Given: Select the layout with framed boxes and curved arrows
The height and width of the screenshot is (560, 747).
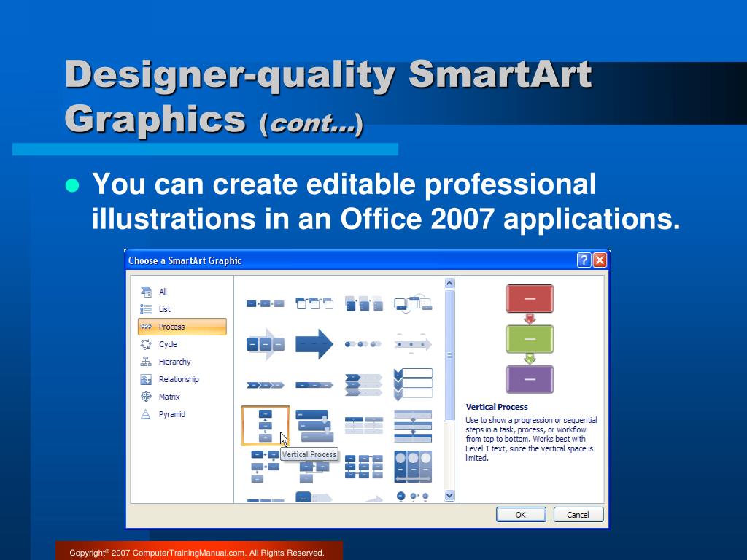Looking at the screenshot, I should click(413, 303).
